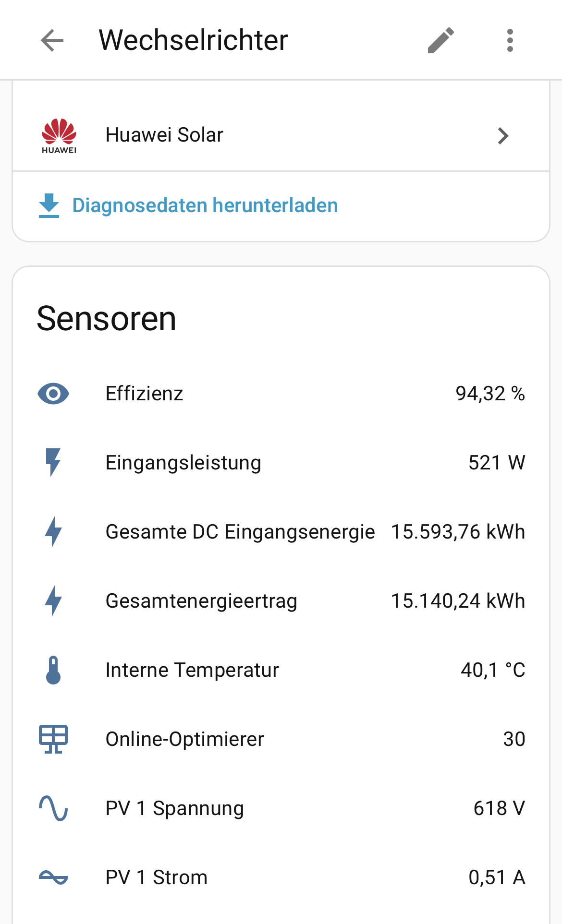Open the Effizienz sensor row
This screenshot has width=562, height=924.
pyautogui.click(x=144, y=394)
